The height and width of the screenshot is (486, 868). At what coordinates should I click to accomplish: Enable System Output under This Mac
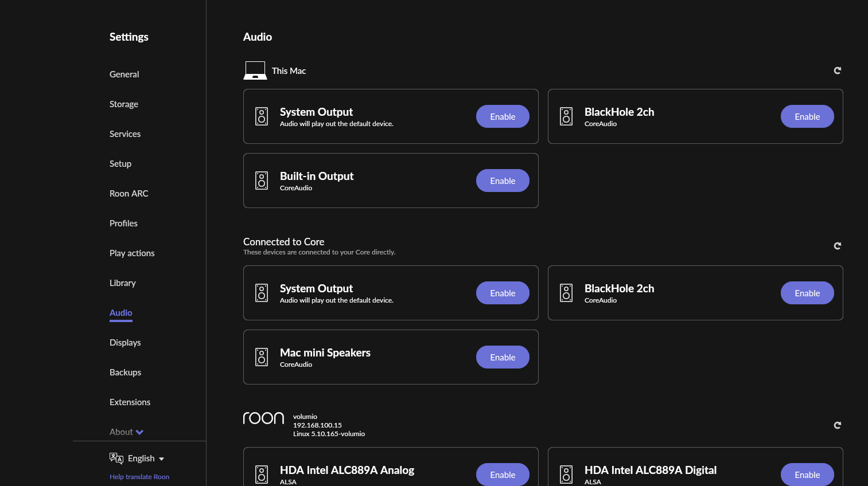point(503,116)
